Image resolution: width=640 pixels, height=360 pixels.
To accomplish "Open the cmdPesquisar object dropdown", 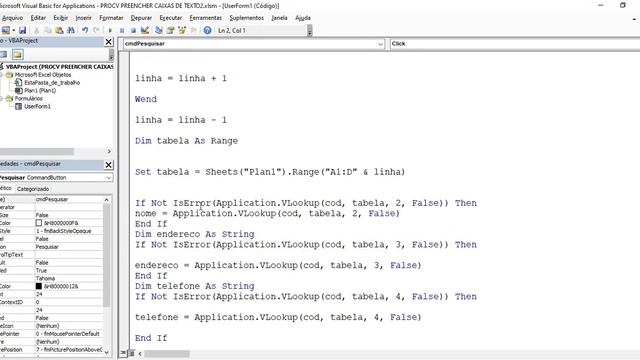I will click(x=380, y=44).
